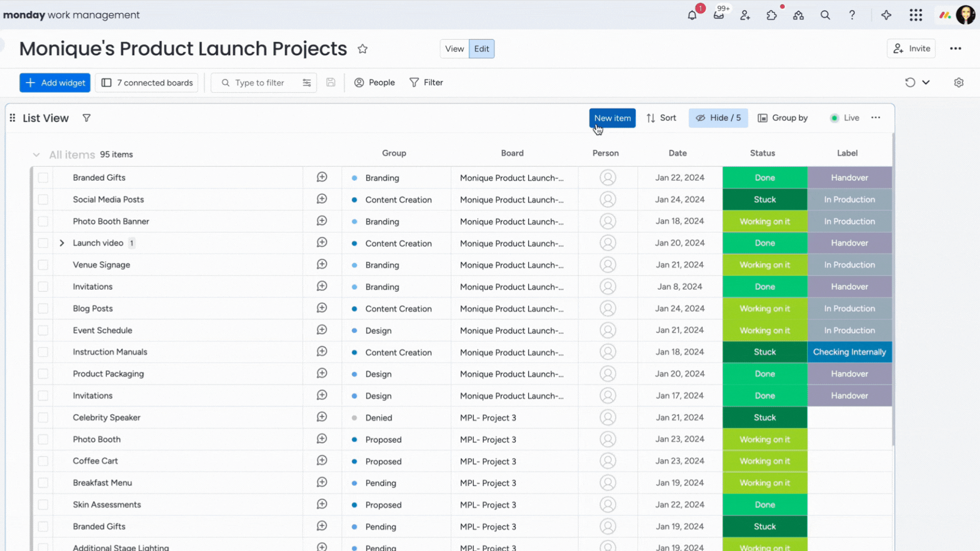Toggle the Hide / 5 columns button
Viewport: 980px width, 551px height.
[718, 118]
